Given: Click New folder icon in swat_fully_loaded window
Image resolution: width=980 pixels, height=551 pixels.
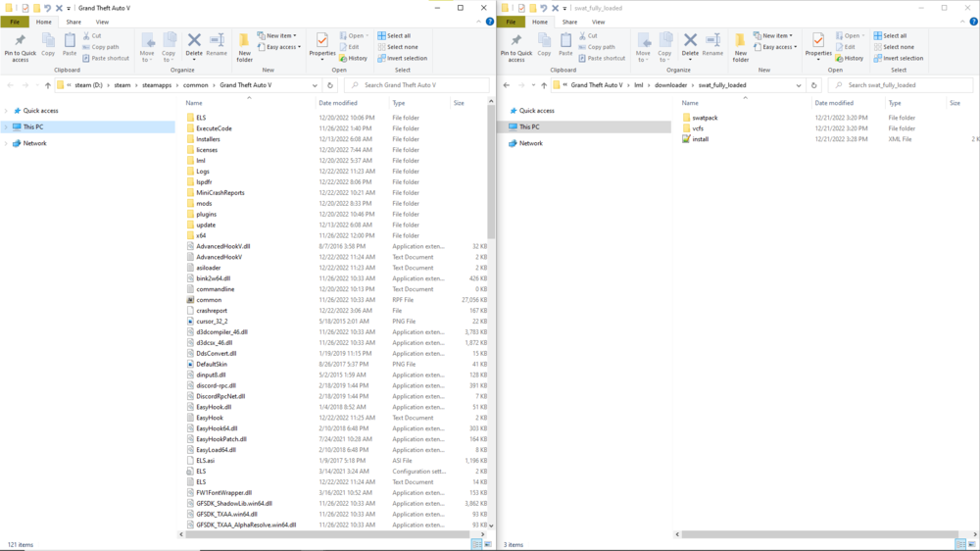Looking at the screenshot, I should tap(741, 47).
